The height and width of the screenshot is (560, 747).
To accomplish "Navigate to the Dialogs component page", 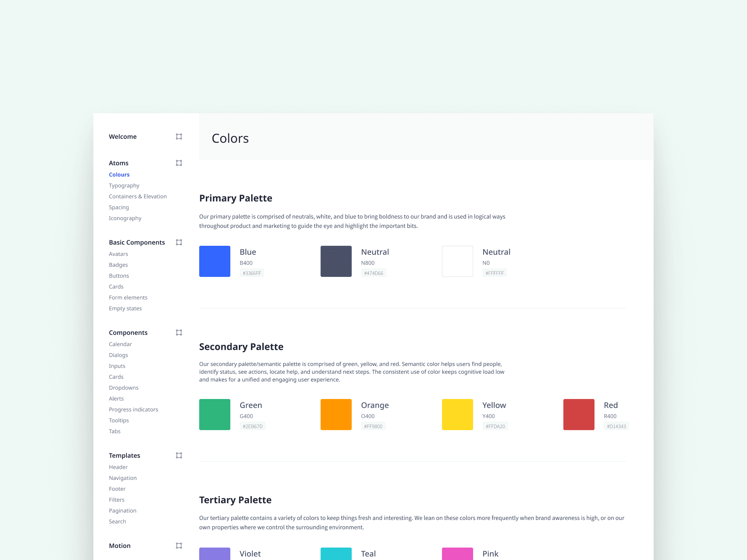I will 119,355.
